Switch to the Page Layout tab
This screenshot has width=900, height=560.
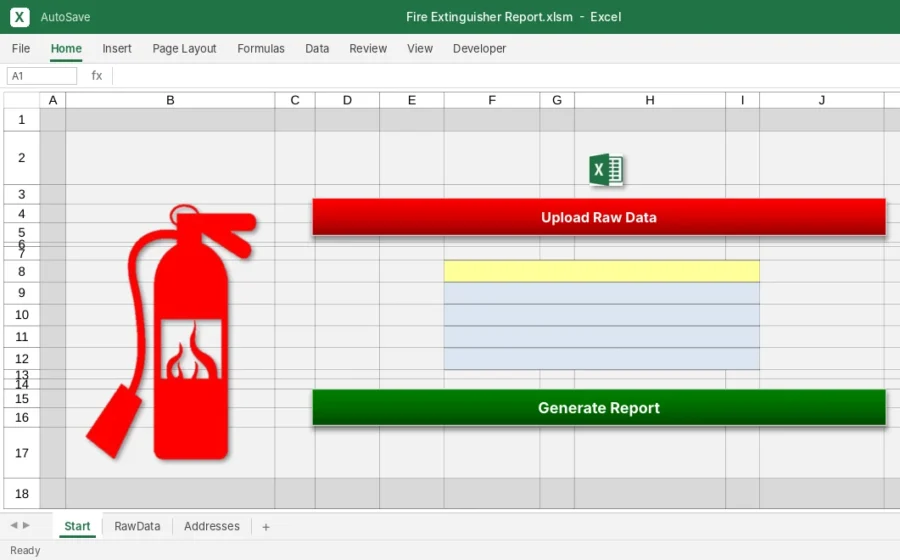point(184,49)
